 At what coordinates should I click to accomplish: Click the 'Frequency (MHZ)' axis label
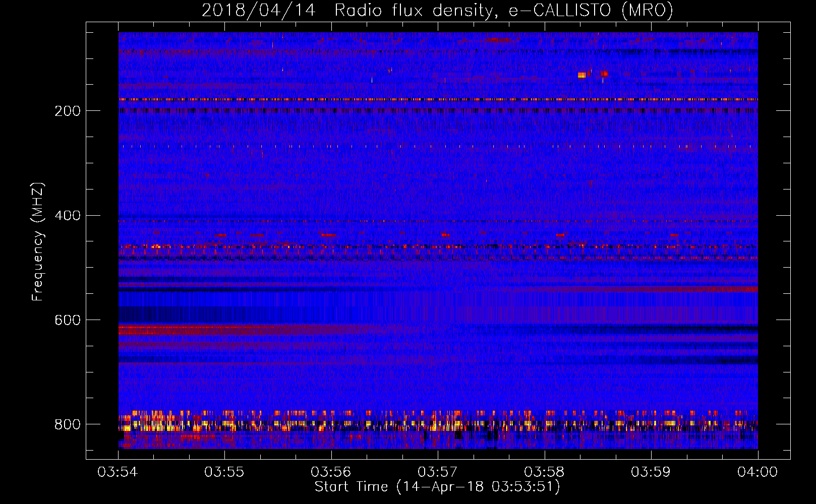tap(38, 242)
